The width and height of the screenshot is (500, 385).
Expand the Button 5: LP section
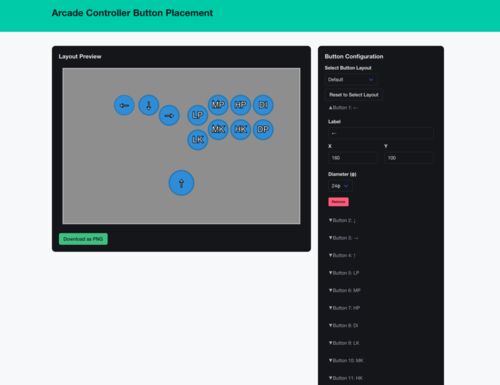[x=344, y=273]
